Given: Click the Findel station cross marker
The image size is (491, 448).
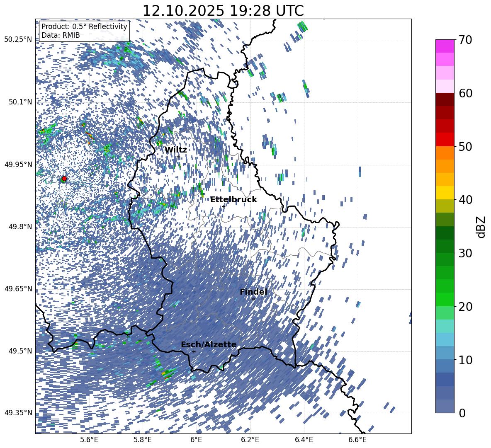Looking at the screenshot, I should click(x=253, y=299).
